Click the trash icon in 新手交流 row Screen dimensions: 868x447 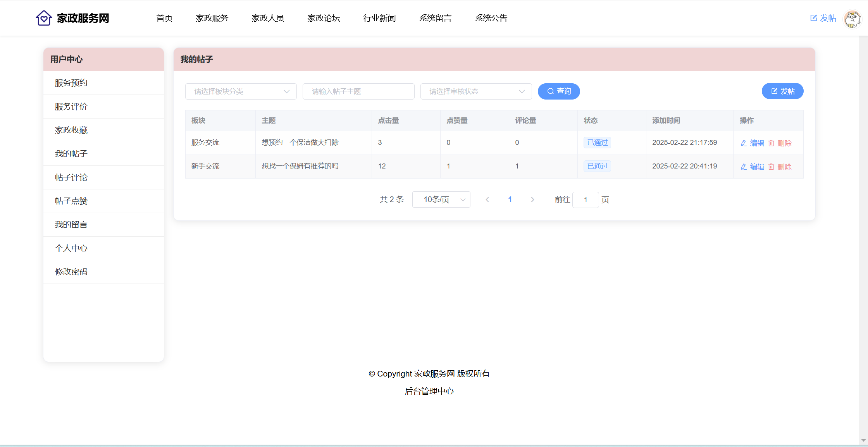tap(771, 167)
